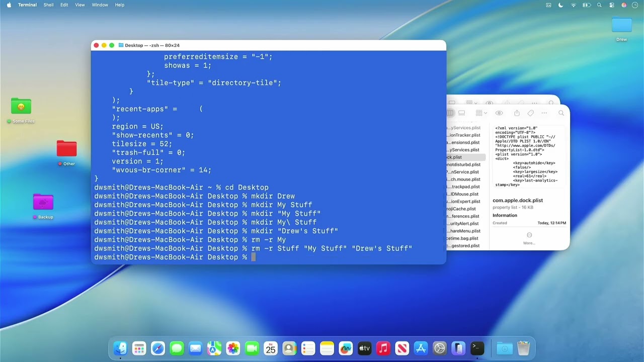The image size is (644, 362).
Task: Open Photos app in the Dock
Action: pos(233,348)
